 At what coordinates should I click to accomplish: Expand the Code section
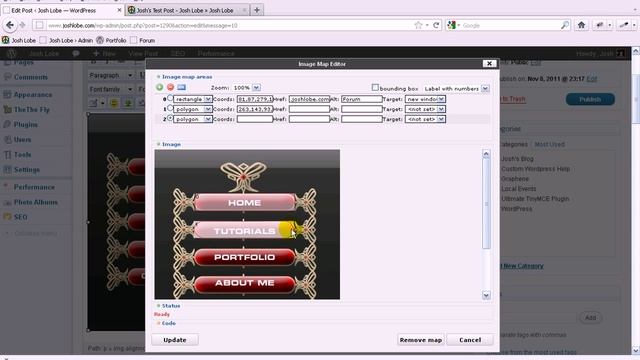(x=166, y=323)
